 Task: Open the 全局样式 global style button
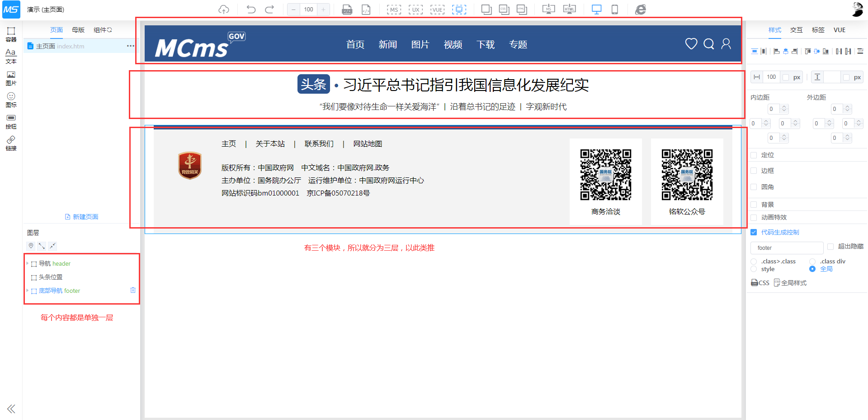[x=790, y=283]
